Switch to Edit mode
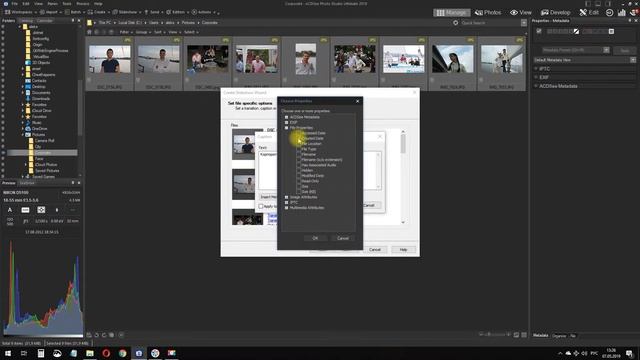The width and height of the screenshot is (640, 360). tap(589, 13)
